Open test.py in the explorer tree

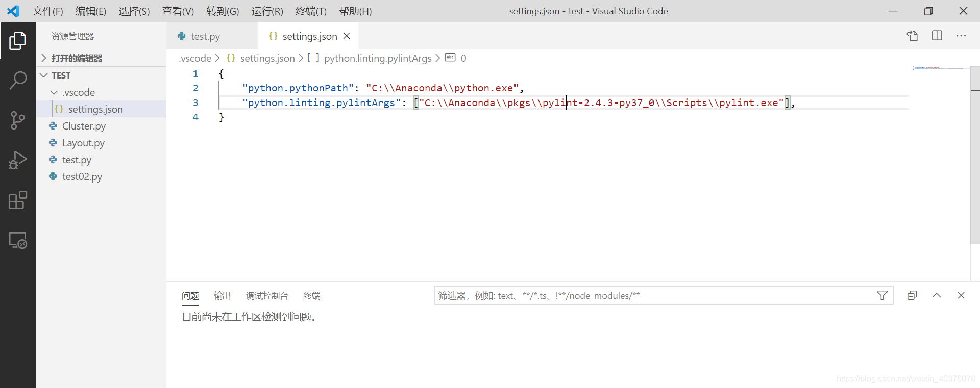click(x=101, y=160)
